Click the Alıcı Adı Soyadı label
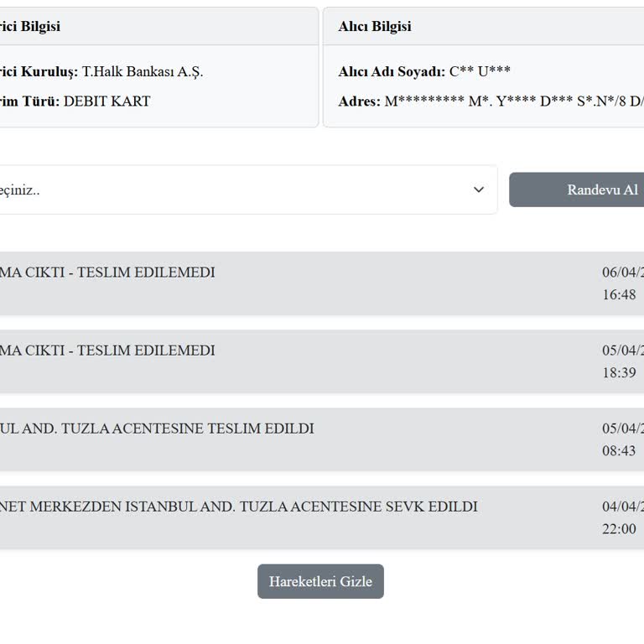Screen dimensions: 644x644 coord(392,71)
